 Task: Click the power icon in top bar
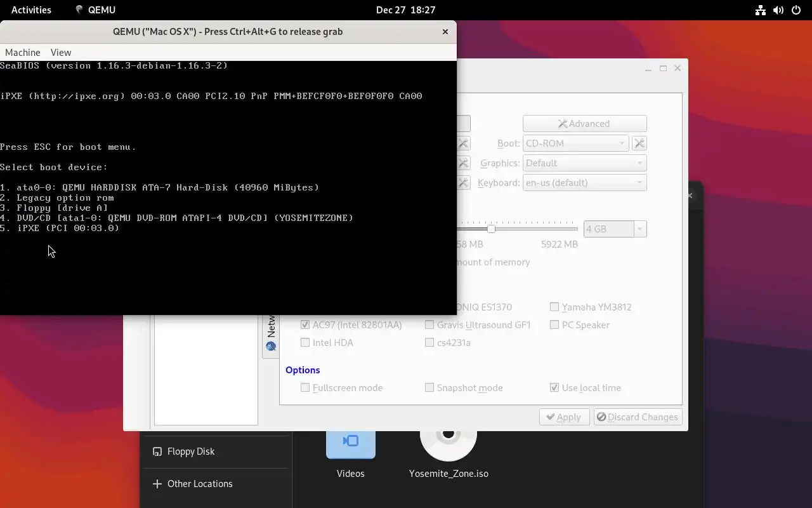point(796,10)
